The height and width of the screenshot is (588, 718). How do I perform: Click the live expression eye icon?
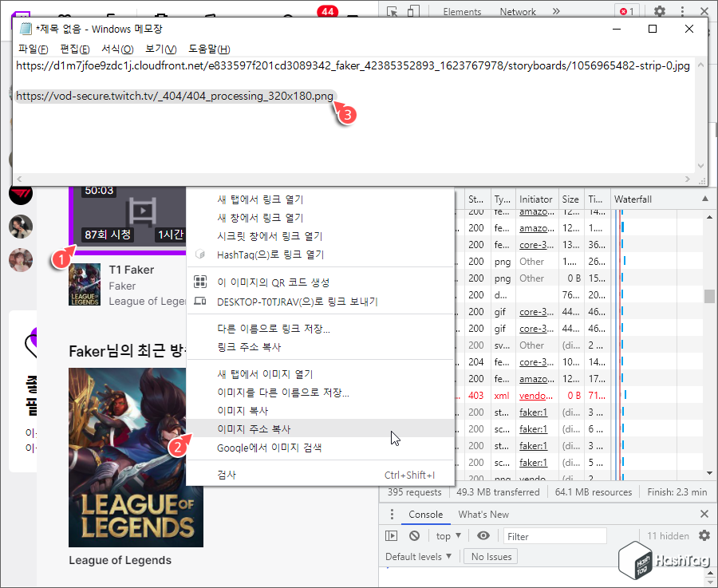(x=483, y=535)
